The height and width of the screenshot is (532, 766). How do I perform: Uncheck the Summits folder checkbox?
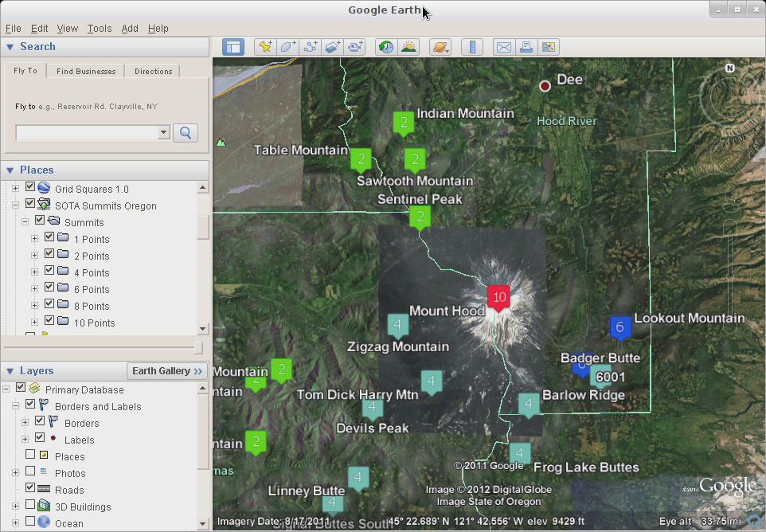tap(40, 220)
